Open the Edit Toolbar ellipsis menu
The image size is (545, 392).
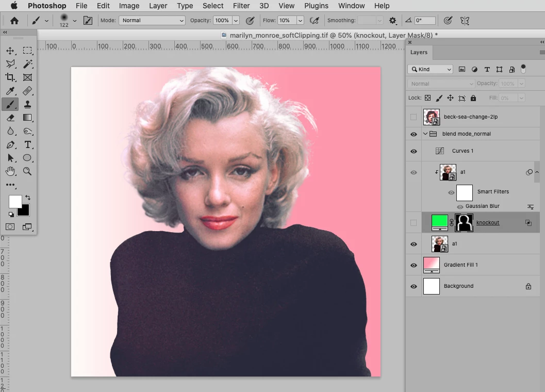coord(10,185)
